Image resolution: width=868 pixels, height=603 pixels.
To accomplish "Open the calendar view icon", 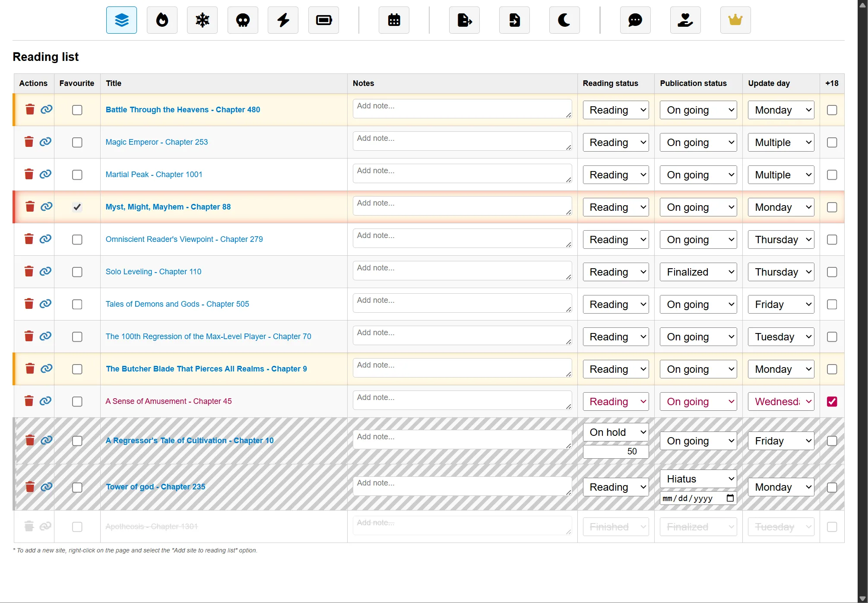I will click(x=394, y=20).
